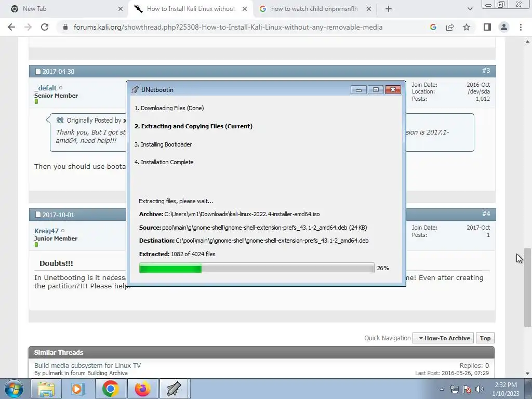Close the how to watch child tab

[369, 9]
